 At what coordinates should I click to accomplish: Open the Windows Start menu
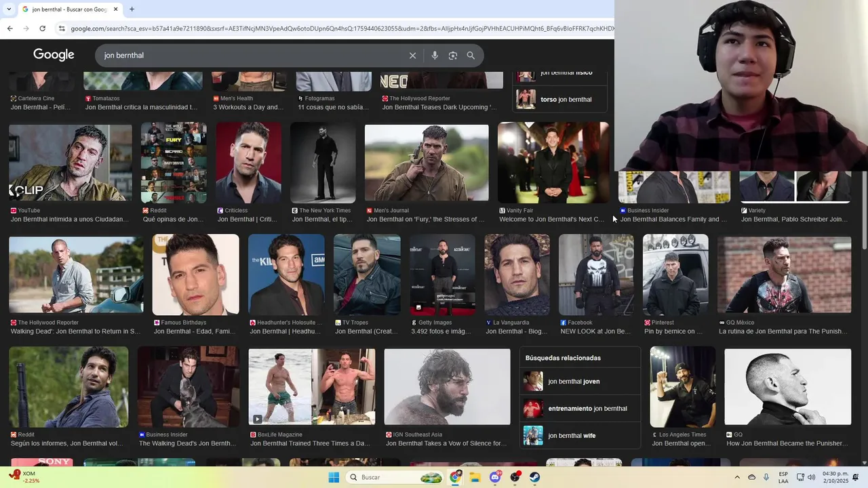334,477
